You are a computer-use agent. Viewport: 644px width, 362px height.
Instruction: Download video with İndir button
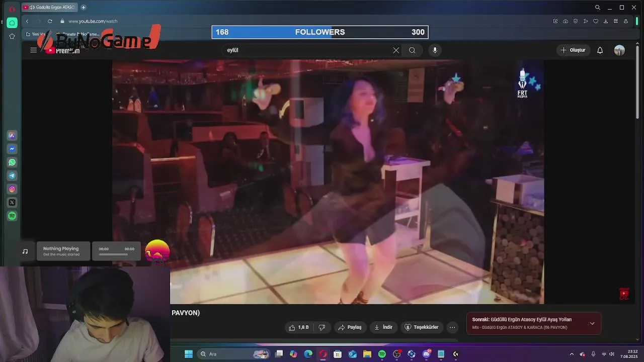tap(383, 327)
